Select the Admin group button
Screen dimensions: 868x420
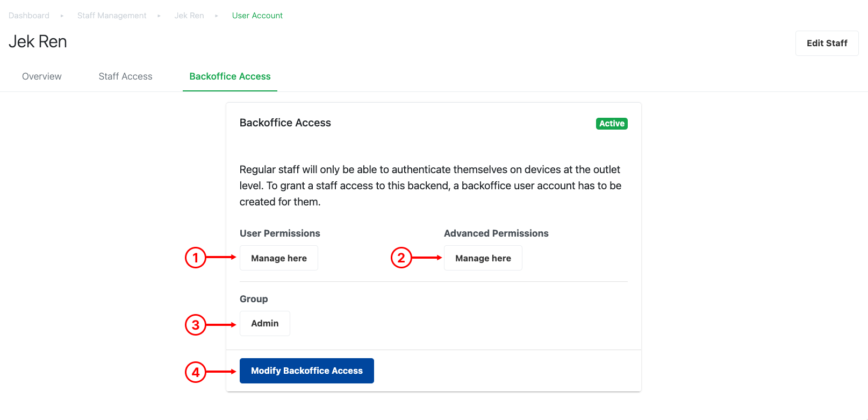(264, 323)
